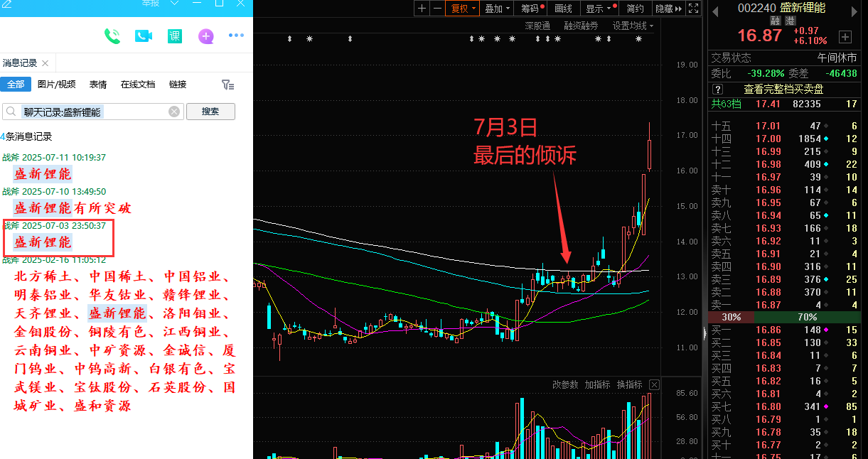Open the message filter funnel icon
Image resolution: width=868 pixels, height=459 pixels.
(x=227, y=85)
